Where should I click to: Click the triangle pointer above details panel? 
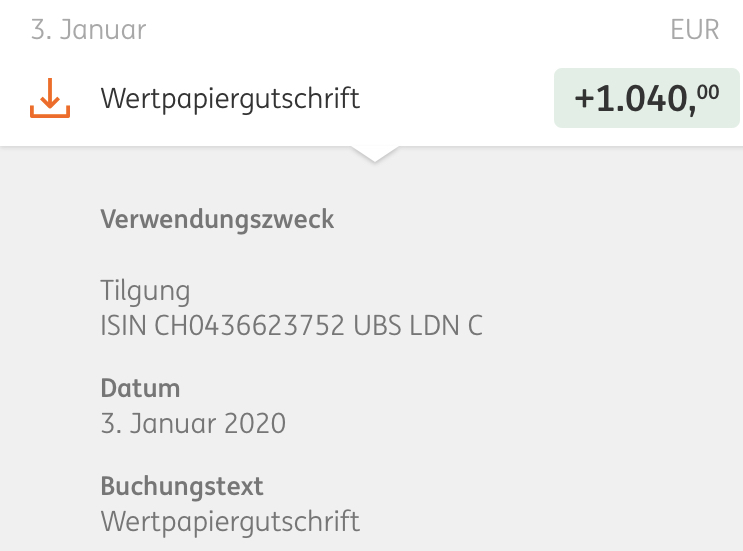click(x=372, y=153)
